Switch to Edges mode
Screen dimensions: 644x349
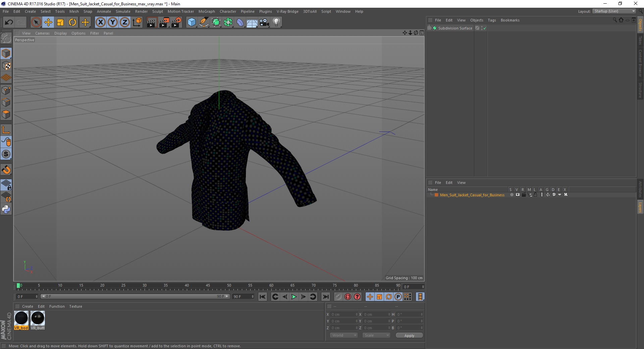tap(6, 102)
